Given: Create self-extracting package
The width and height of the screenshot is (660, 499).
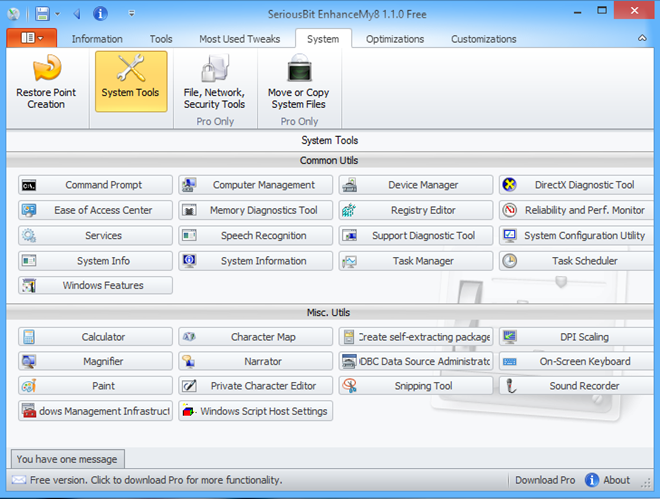Looking at the screenshot, I should click(415, 337).
